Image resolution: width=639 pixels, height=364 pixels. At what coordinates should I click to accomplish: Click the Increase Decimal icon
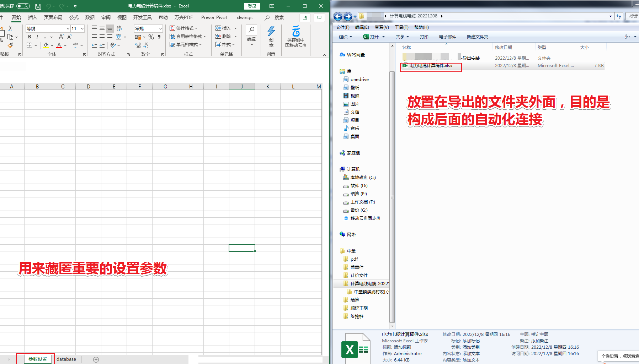[138, 45]
